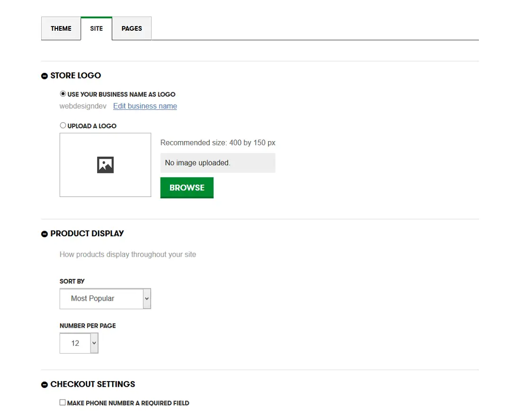Screen dimensions: 521x420
Task: Click the SORT BY label
Action: pyautogui.click(x=72, y=281)
